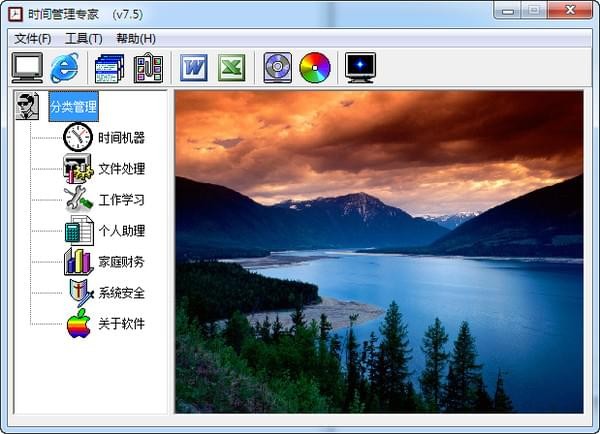Click the wrench icon beside 工作学习
600x434 pixels.
pos(78,199)
